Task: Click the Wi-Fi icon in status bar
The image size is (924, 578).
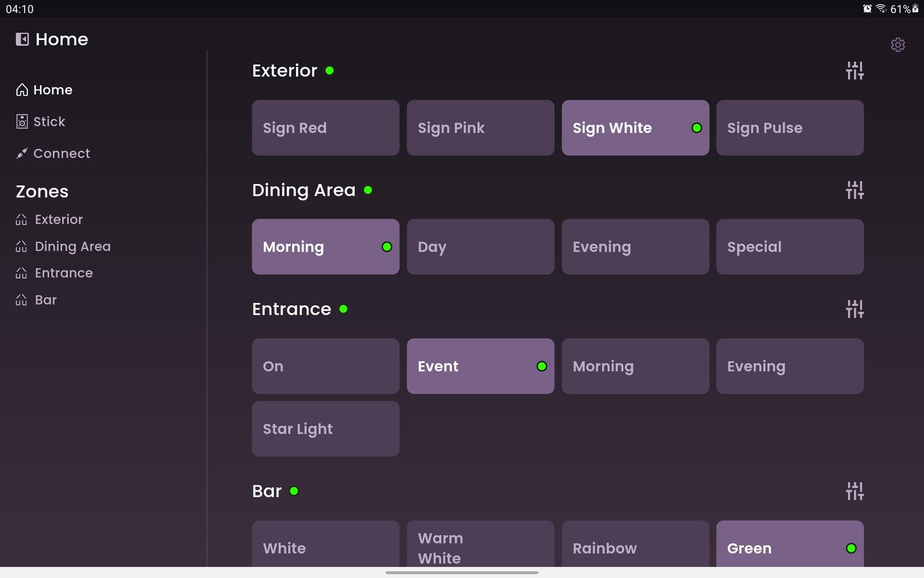Action: (x=881, y=9)
